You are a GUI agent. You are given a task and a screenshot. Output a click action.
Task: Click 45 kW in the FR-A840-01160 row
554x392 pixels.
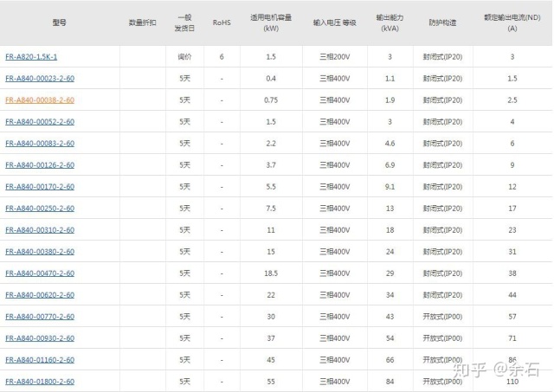pyautogui.click(x=271, y=360)
